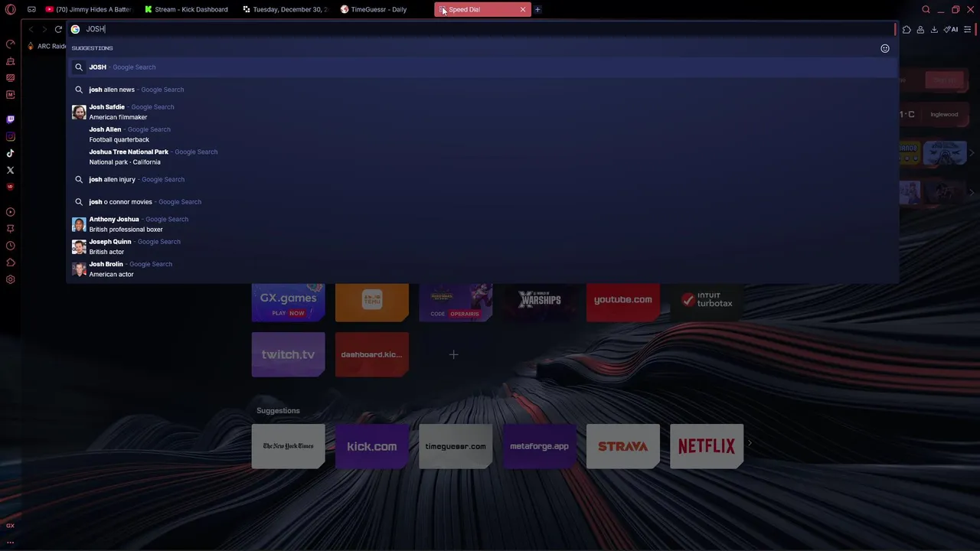Image resolution: width=980 pixels, height=551 pixels.
Task: Select Josh Brolin American actor suggestion
Action: click(482, 269)
